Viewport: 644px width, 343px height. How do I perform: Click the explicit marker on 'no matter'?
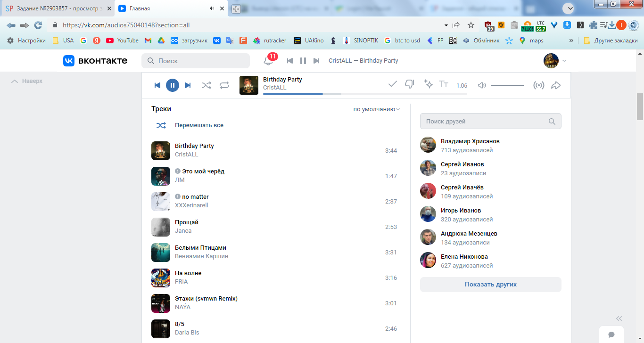click(178, 196)
